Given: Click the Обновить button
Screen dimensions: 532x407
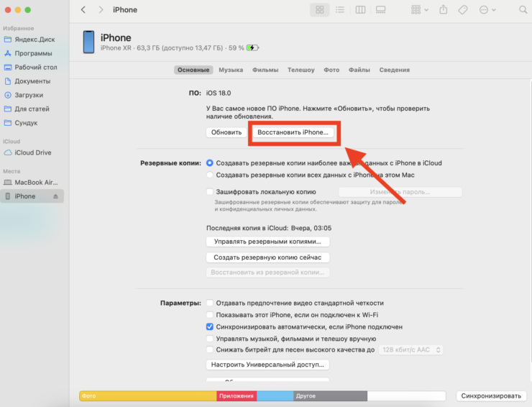Looking at the screenshot, I should pyautogui.click(x=226, y=132).
